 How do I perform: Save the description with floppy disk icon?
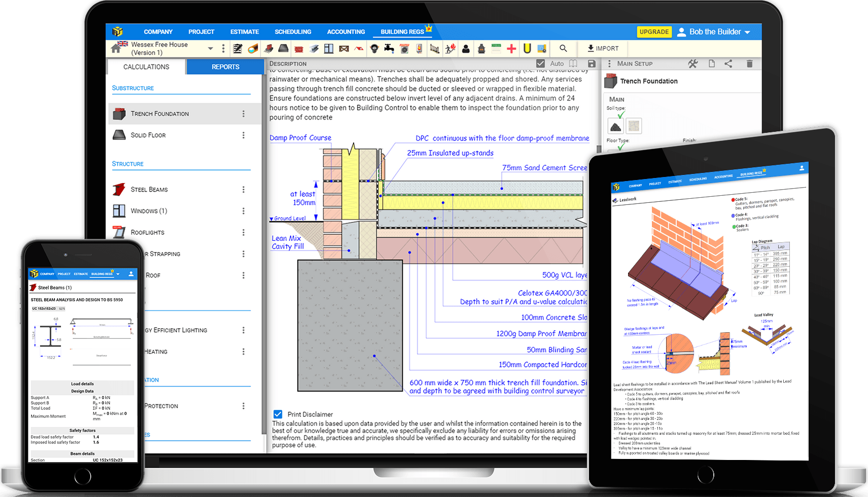pos(592,63)
